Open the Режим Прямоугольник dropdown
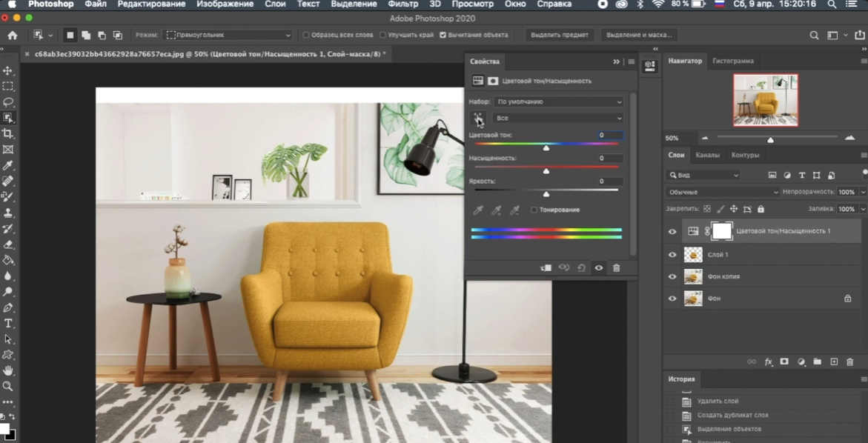The width and height of the screenshot is (868, 443). (228, 35)
